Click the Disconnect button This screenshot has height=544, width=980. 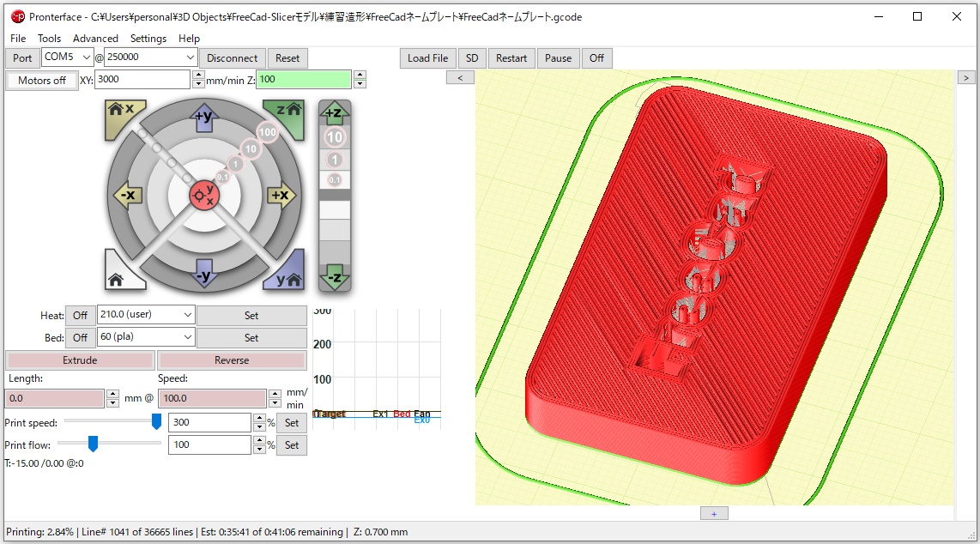(233, 57)
